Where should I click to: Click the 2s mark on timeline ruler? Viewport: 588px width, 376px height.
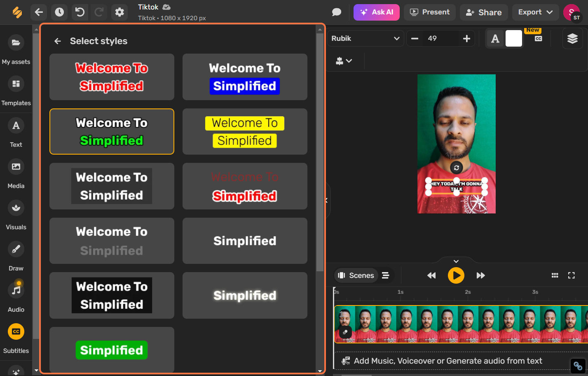coord(468,292)
